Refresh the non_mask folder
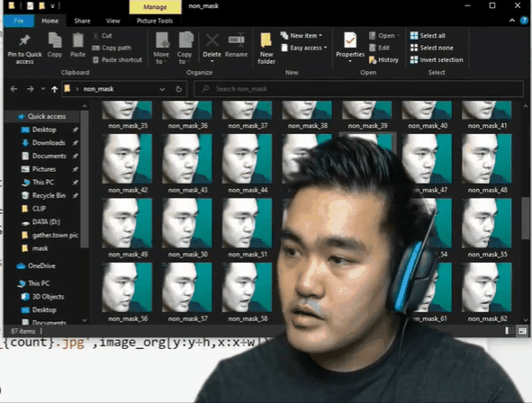Screen dimensions: 532x403 tap(179, 89)
